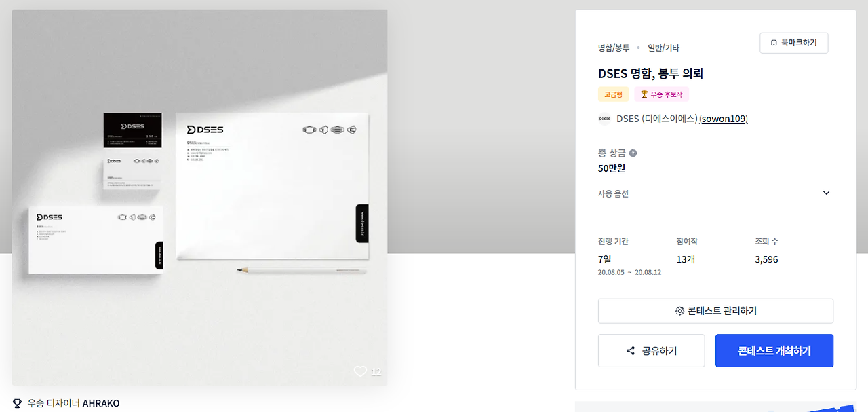This screenshot has height=412, width=868.
Task: Click the trophy icon in 우승 후보작 badge
Action: [644, 94]
